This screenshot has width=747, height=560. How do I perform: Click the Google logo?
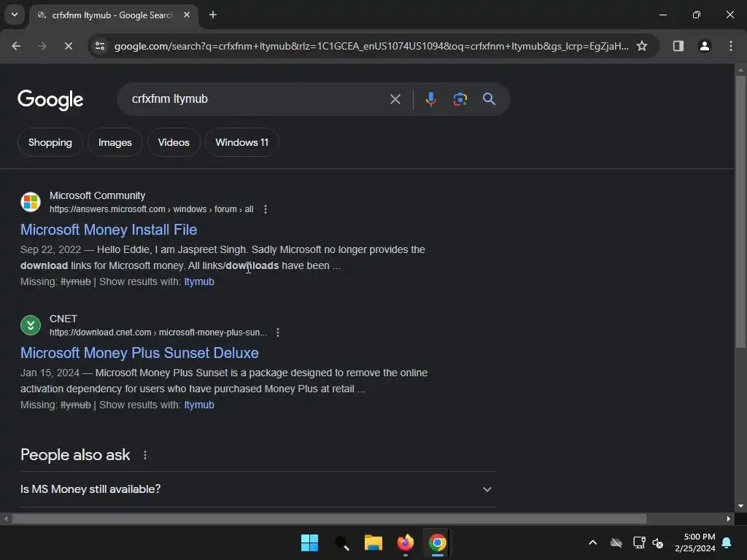[x=50, y=99]
